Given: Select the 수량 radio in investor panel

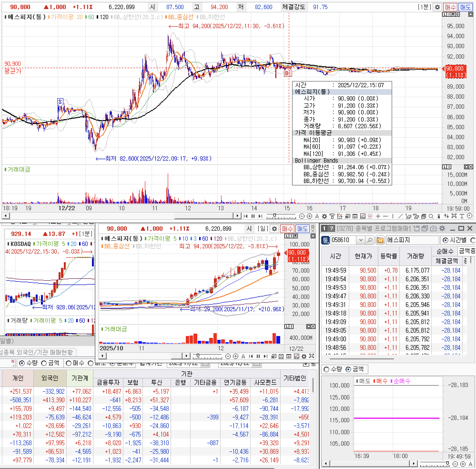Looking at the screenshot, I should click(x=22, y=363).
